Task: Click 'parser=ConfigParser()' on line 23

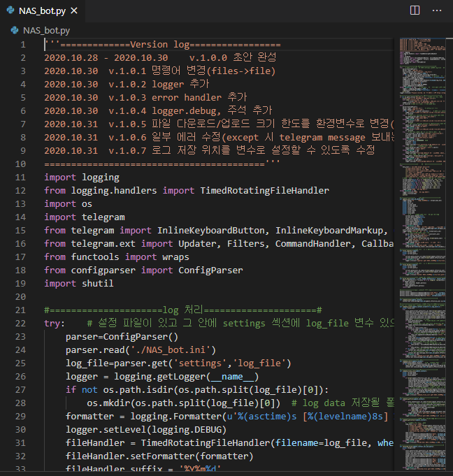Action: coord(122,337)
